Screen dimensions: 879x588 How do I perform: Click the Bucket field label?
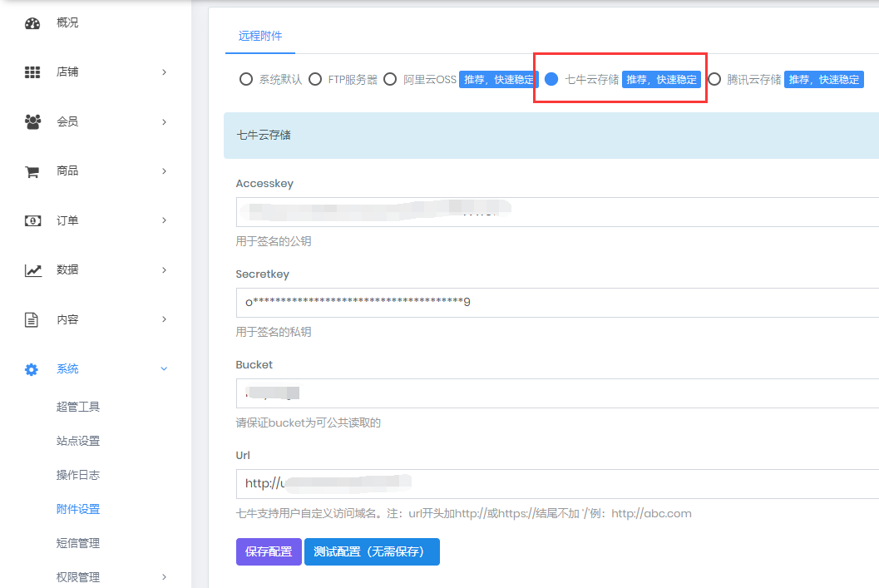(x=254, y=364)
